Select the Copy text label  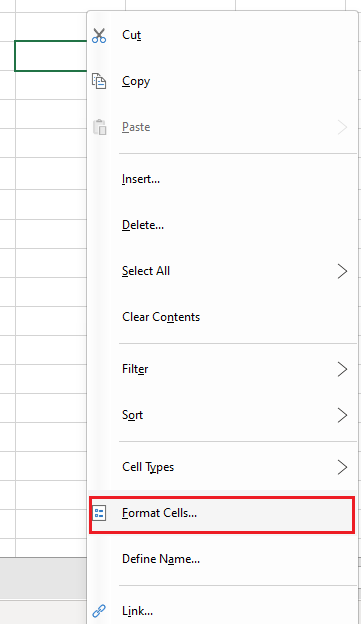pyautogui.click(x=136, y=81)
